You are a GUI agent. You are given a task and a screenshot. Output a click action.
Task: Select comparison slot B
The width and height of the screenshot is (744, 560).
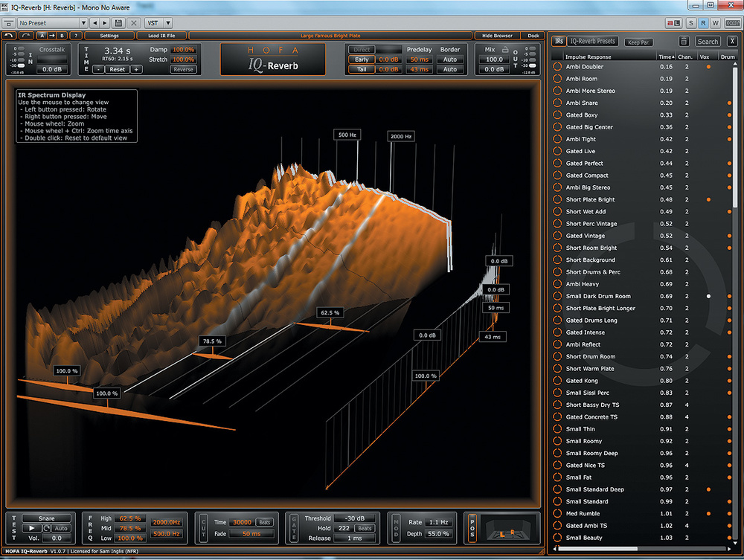click(62, 35)
